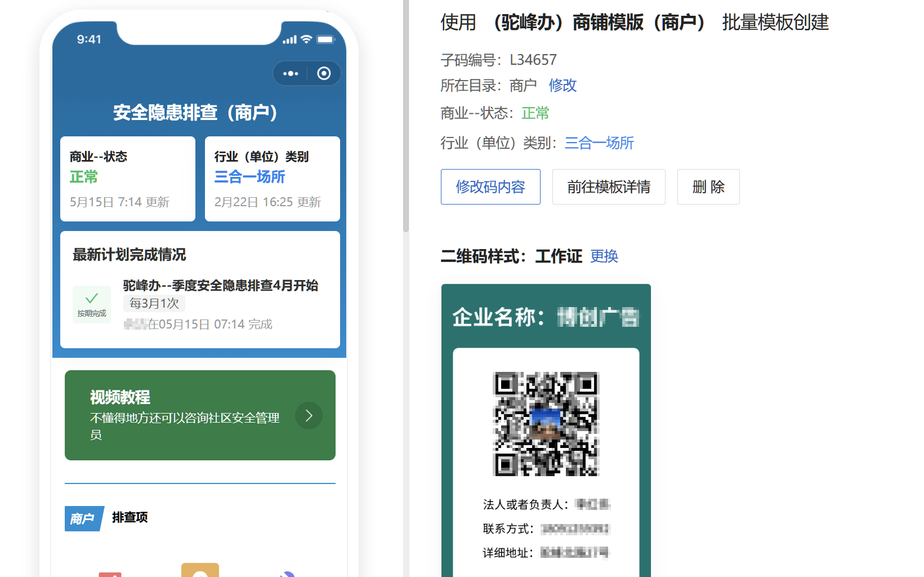Click 更换 link for QR code style
Viewport: 924px width, 577px height.
coord(604,256)
